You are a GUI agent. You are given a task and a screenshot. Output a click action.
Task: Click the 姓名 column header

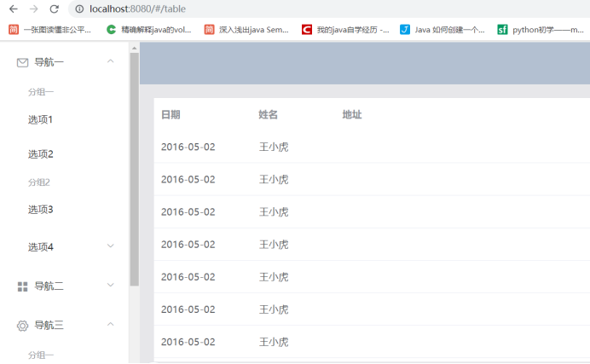[268, 115]
